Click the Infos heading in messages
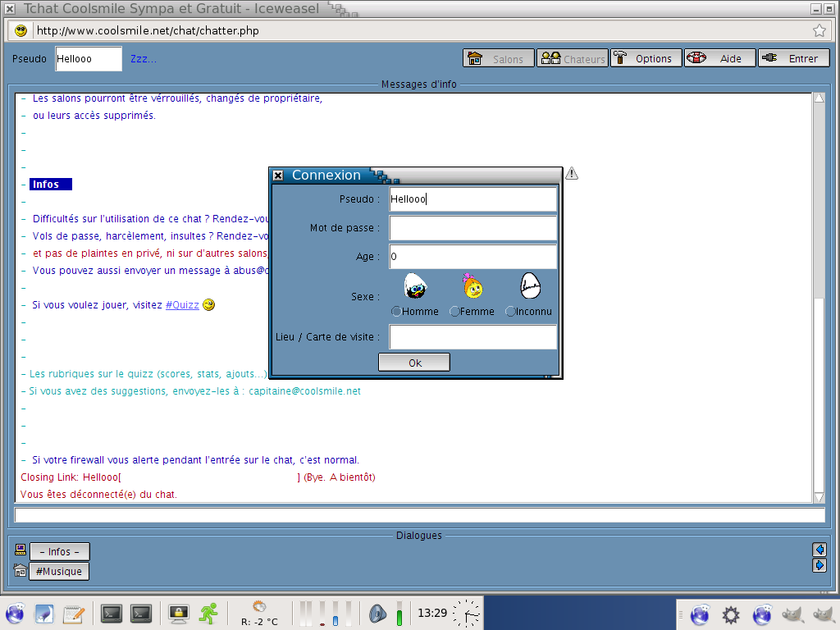The width and height of the screenshot is (840, 630). [50, 185]
